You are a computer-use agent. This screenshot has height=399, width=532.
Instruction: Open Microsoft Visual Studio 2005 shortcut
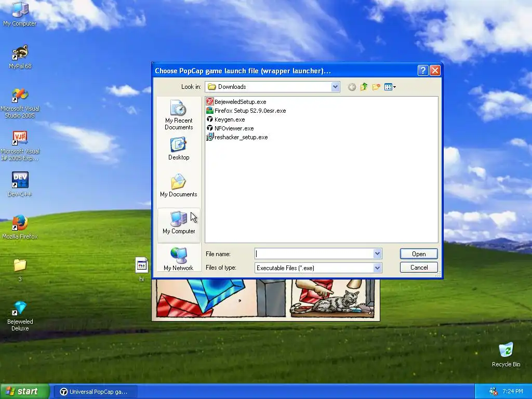pos(20,103)
